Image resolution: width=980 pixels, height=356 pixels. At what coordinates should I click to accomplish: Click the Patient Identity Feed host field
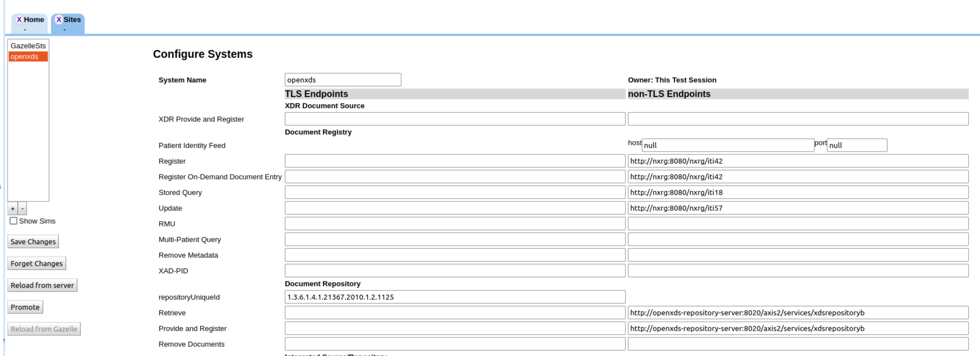tap(727, 145)
